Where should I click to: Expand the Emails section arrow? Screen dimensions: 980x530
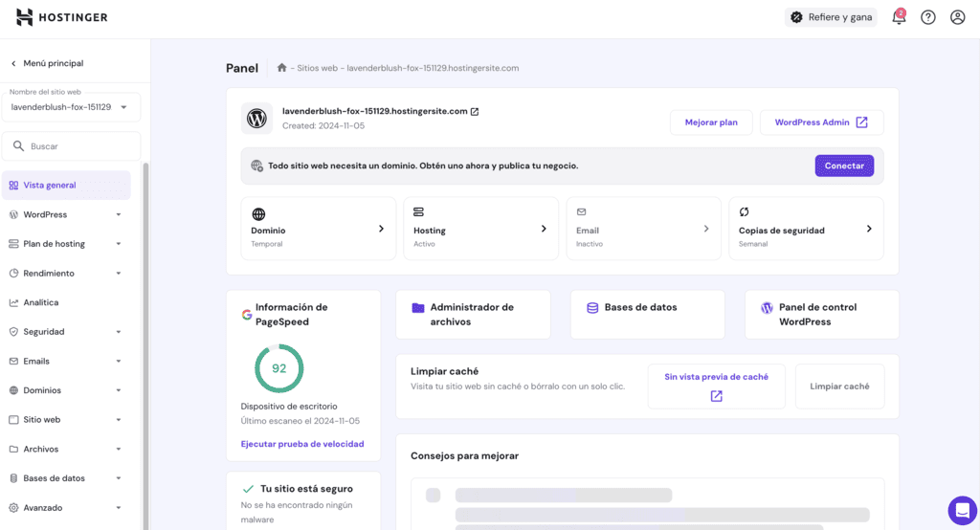(x=118, y=362)
